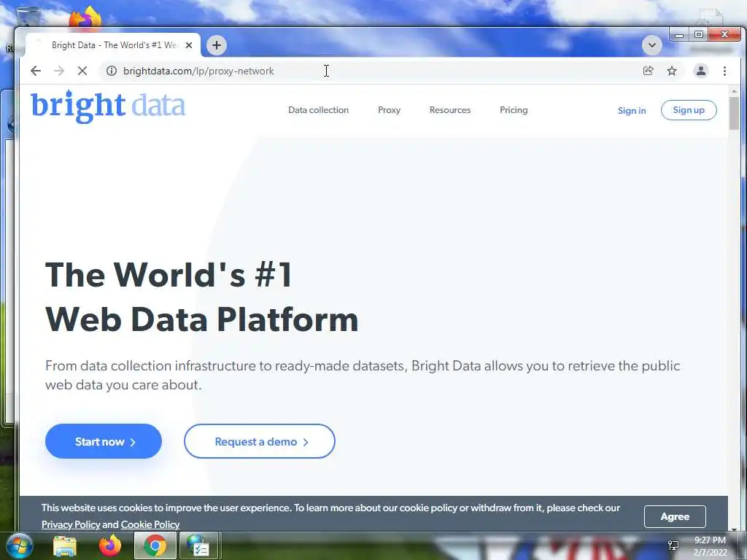Open the globe checklist taskbar app
747x560 pixels.
(198, 546)
